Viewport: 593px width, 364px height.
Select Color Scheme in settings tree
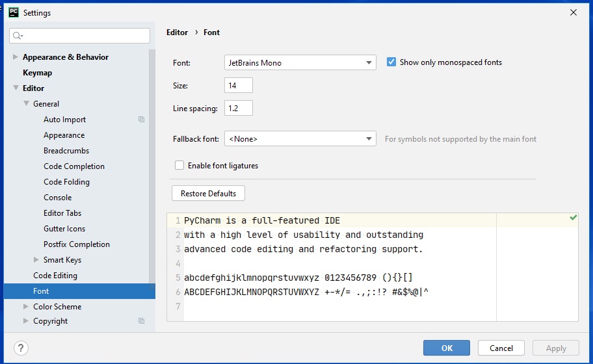57,307
